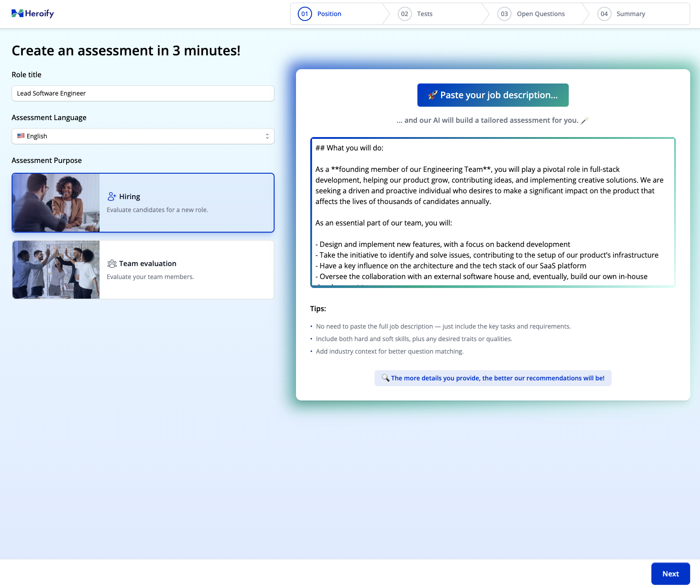Click the step 01 circle icon

point(304,14)
